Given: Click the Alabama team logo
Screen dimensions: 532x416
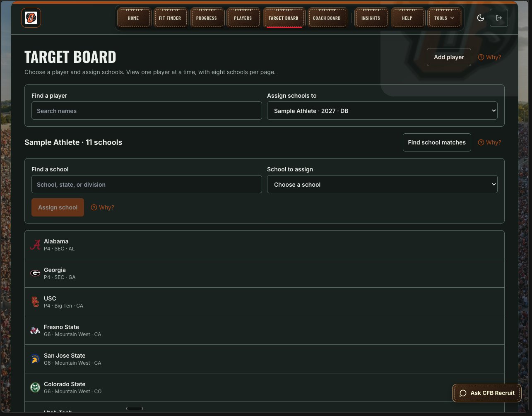Looking at the screenshot, I should 35,245.
